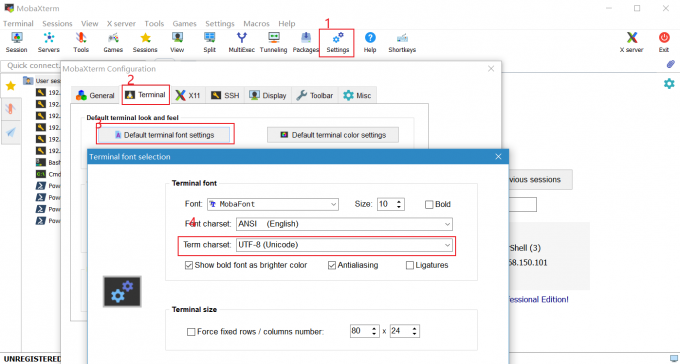Close the Terminal font selection dialog

(x=498, y=157)
